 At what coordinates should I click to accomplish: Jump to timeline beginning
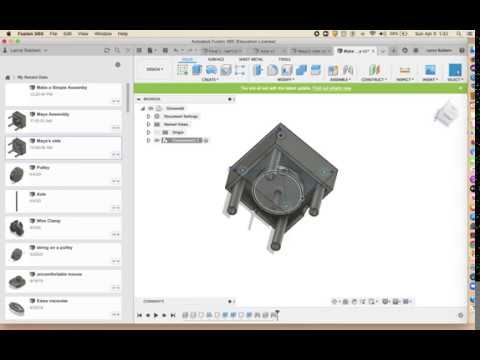(139, 315)
